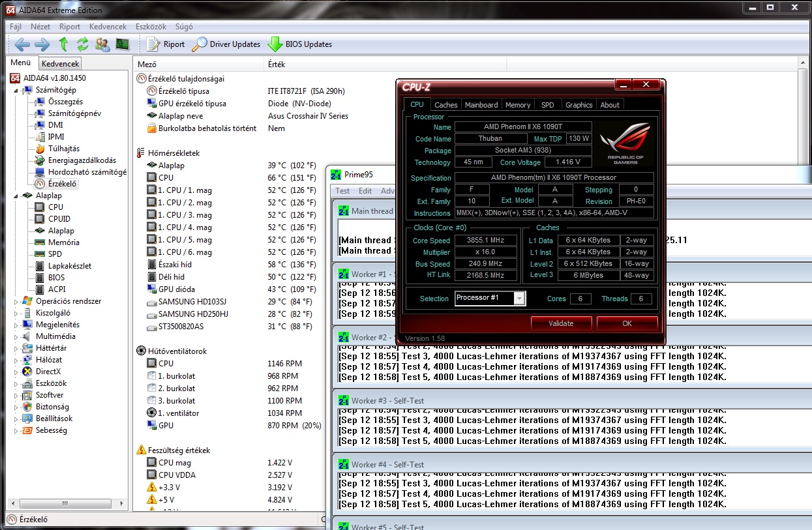The image size is (812, 530).
Task: Select CPU VDDA voltage row
Action: [219, 475]
